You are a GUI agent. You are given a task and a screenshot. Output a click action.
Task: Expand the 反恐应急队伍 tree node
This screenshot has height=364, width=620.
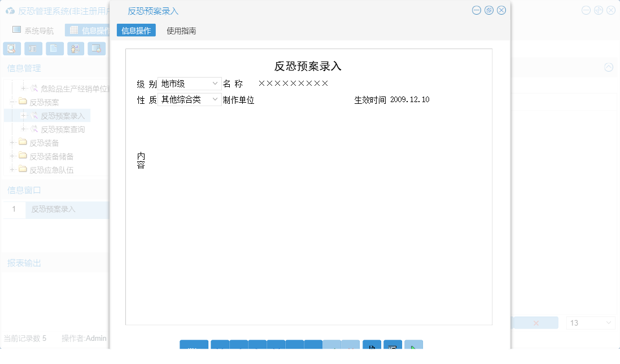click(x=12, y=169)
